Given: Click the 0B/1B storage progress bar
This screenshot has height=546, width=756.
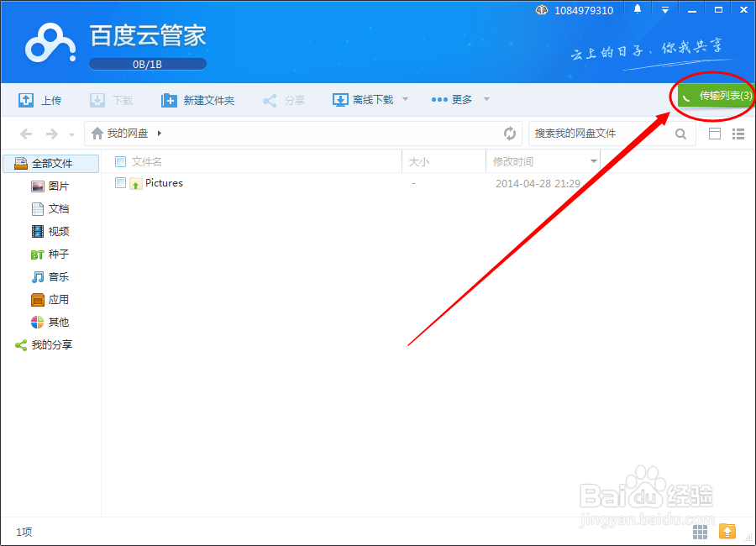Looking at the screenshot, I should tap(148, 63).
